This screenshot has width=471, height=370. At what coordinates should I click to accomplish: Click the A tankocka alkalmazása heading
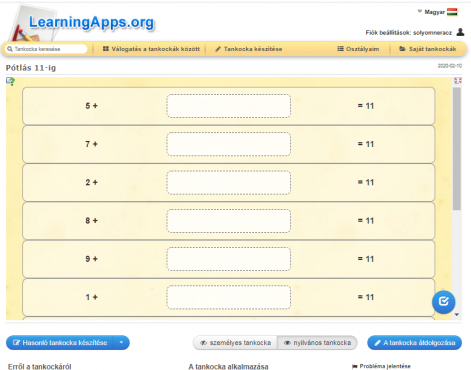pyautogui.click(x=228, y=367)
